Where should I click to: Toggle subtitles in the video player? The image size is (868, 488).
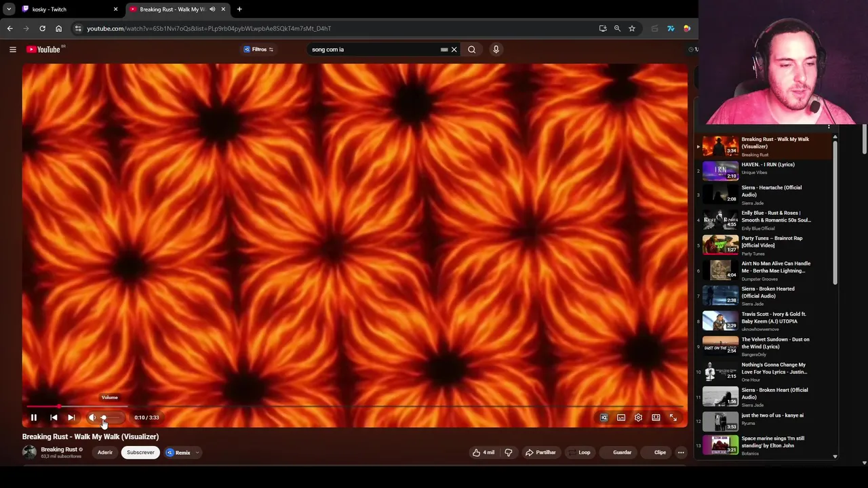click(621, 418)
